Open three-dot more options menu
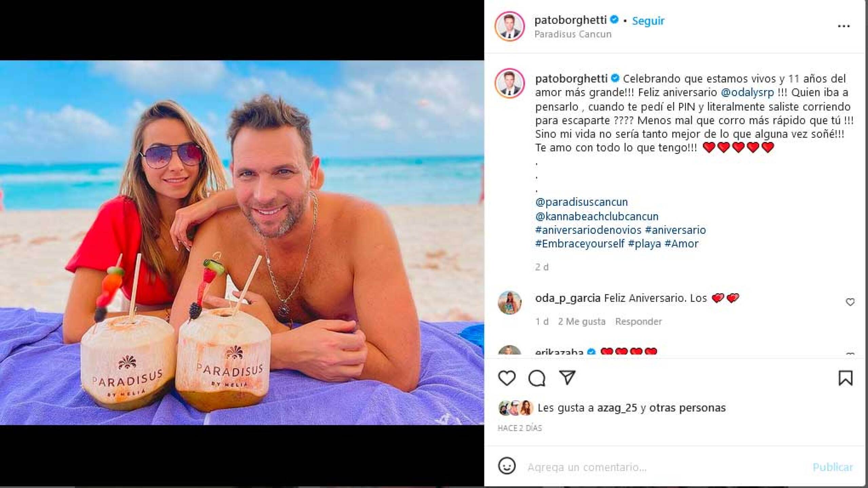The height and width of the screenshot is (488, 868). [844, 26]
